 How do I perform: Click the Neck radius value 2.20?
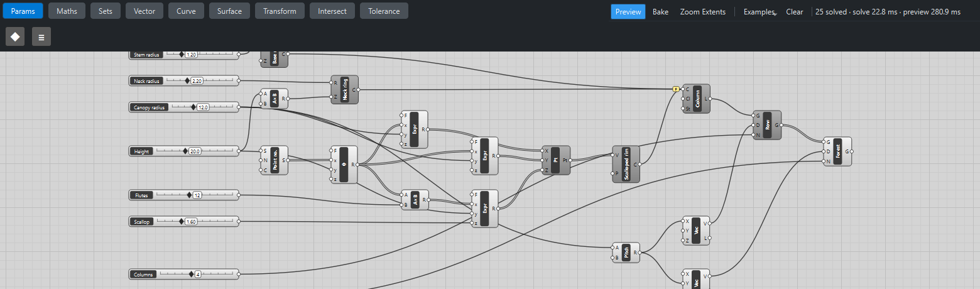[197, 80]
